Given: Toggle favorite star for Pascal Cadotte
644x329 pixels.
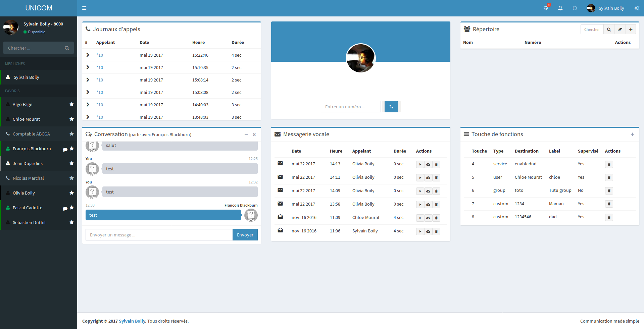Looking at the screenshot, I should (x=71, y=208).
